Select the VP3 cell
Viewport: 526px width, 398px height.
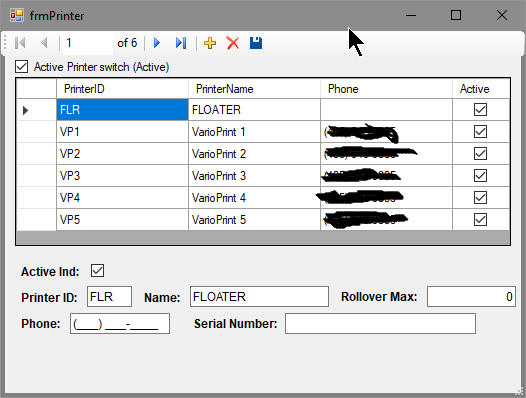tap(122, 176)
